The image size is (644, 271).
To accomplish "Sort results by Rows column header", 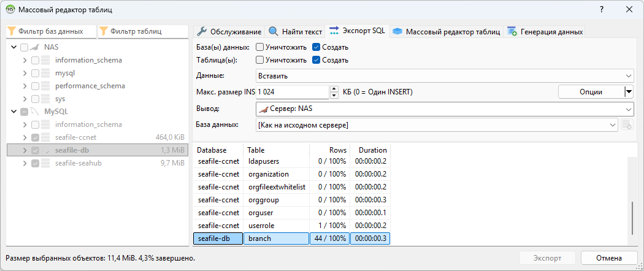I will 329,150.
